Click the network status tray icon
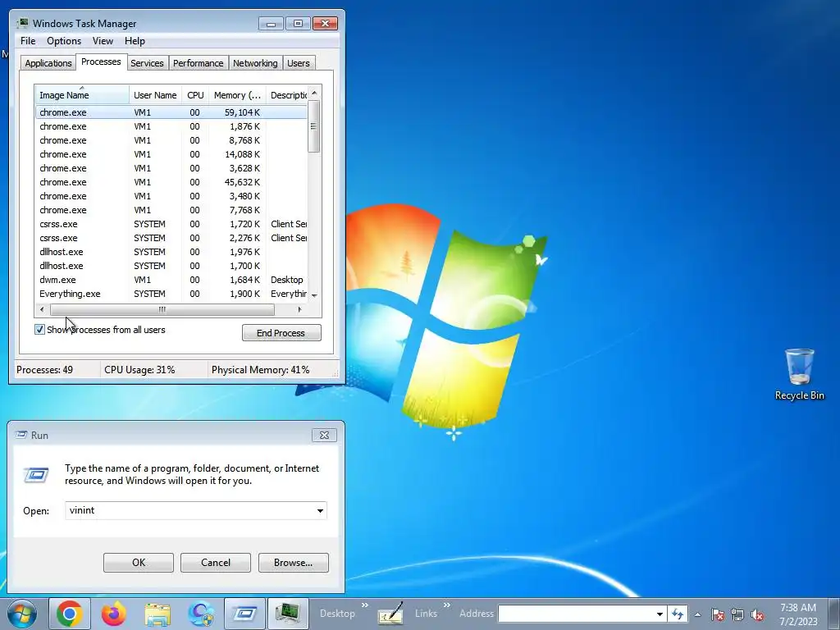 (737, 614)
